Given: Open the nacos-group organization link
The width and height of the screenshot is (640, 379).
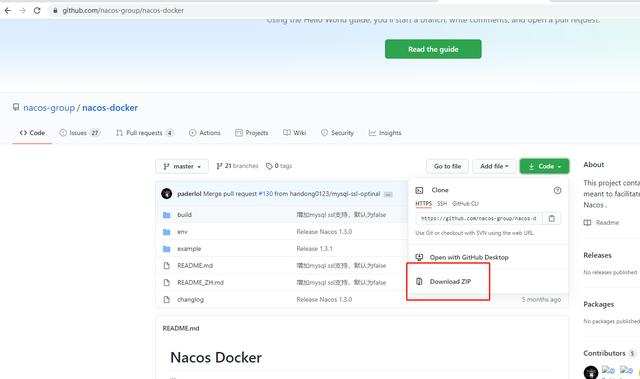Looking at the screenshot, I should (x=49, y=108).
